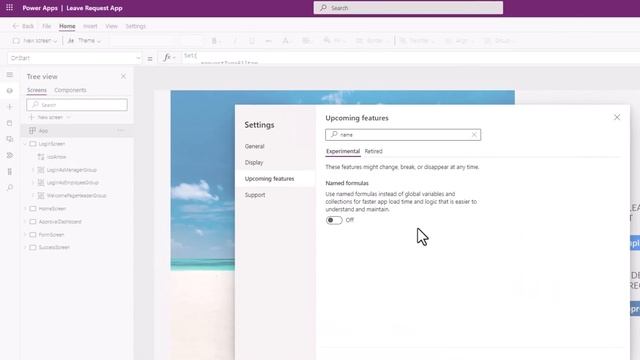
Task: Focus the Tree view search box
Action: point(77,105)
